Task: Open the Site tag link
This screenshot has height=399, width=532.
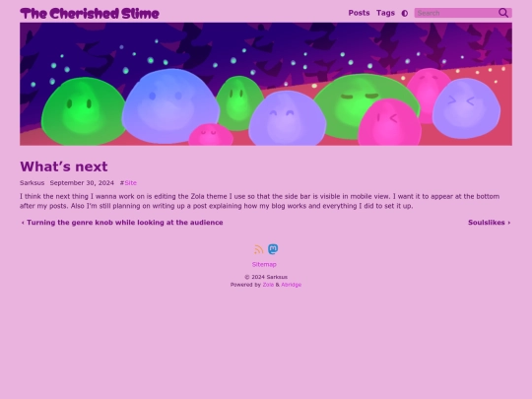Action: point(131,183)
